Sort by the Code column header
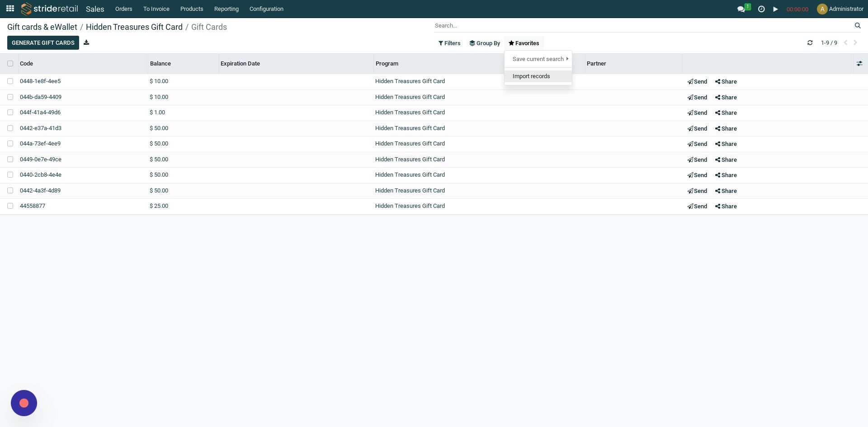 [x=83, y=64]
